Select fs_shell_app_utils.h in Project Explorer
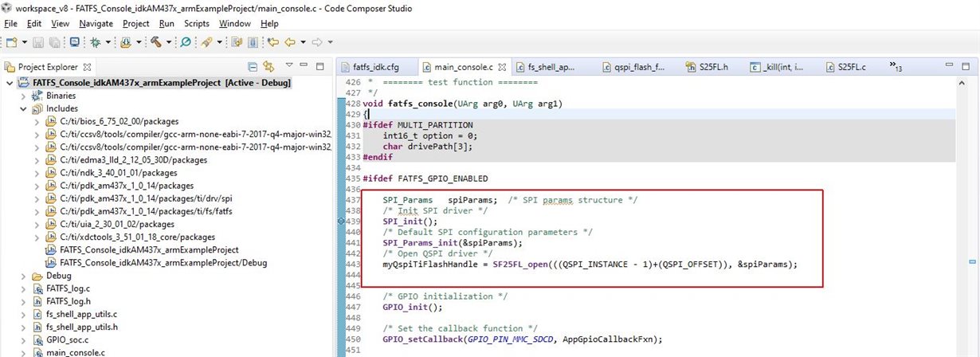 [81, 327]
